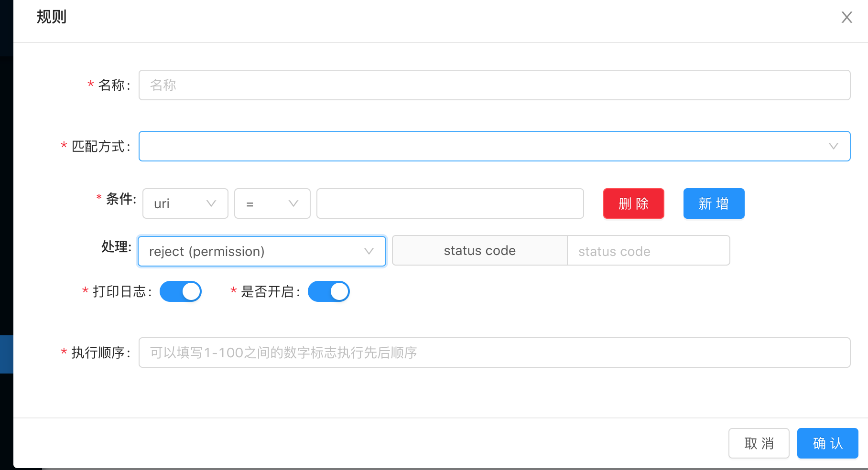This screenshot has width=868, height=470.
Task: Click the 是否开启 label text
Action: coord(270,291)
